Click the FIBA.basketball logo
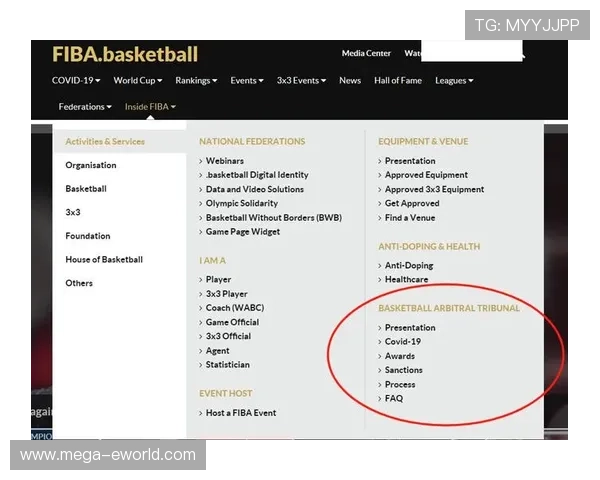The width and height of the screenshot is (600, 480). click(x=125, y=54)
